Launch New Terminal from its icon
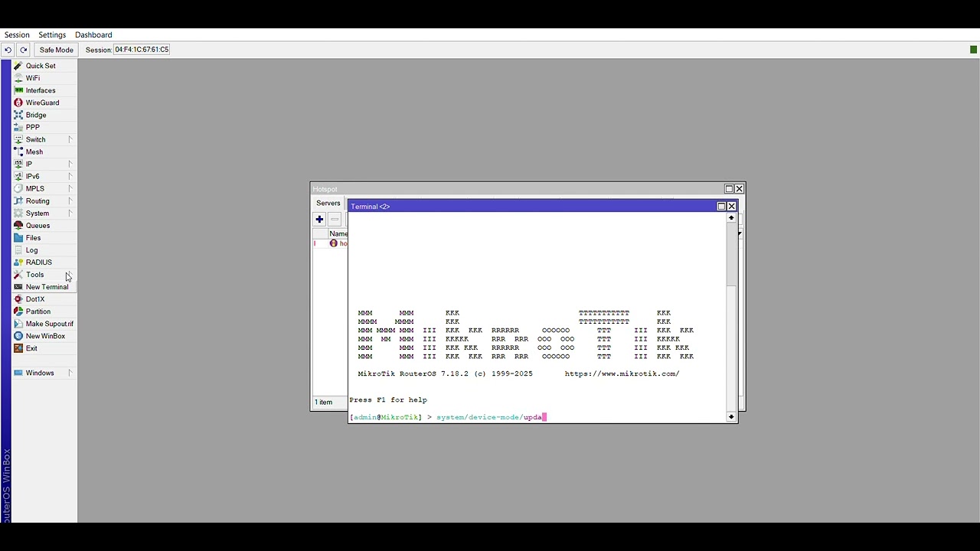Screen dimensions: 980x551 point(18,287)
